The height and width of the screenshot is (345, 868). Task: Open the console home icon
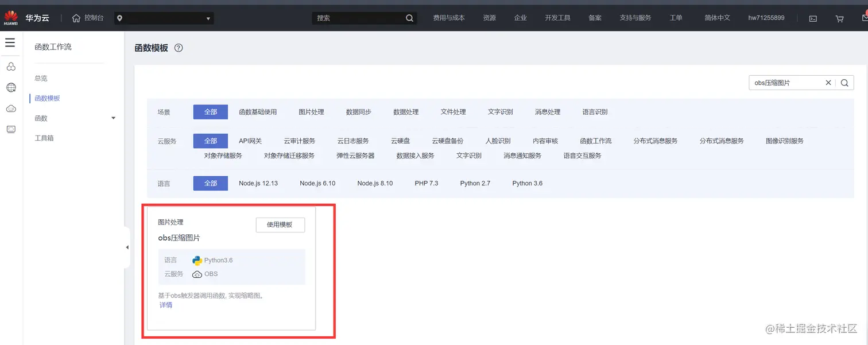(x=76, y=18)
